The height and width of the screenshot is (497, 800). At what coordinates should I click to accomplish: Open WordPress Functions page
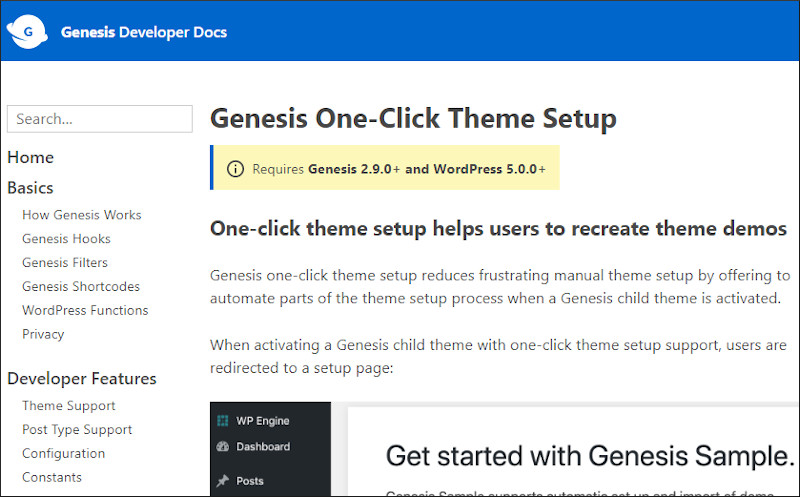tap(85, 310)
